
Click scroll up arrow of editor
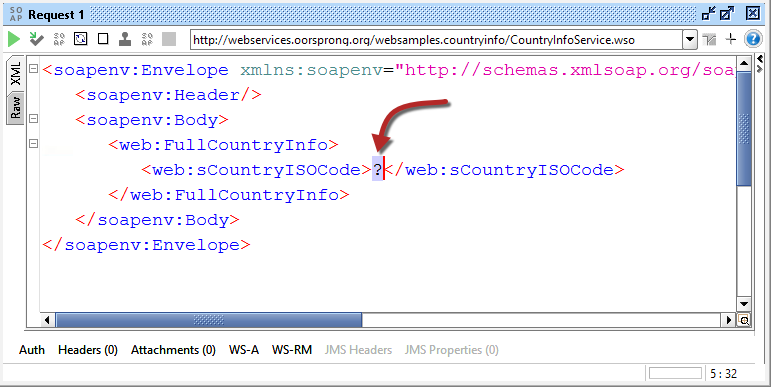pyautogui.click(x=743, y=63)
